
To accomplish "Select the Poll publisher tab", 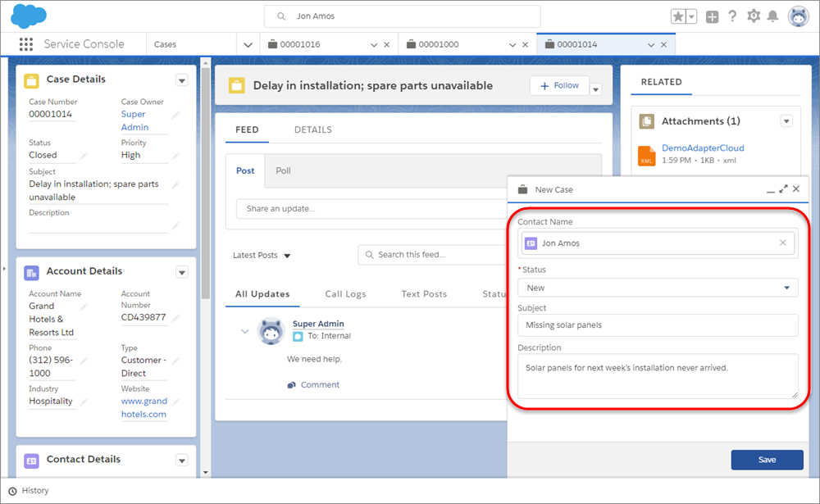I will [x=284, y=171].
